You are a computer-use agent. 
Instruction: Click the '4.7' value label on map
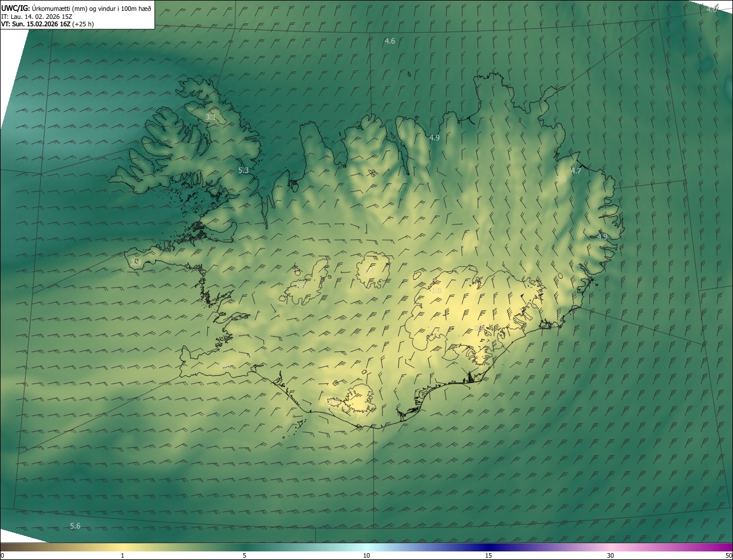tap(576, 171)
